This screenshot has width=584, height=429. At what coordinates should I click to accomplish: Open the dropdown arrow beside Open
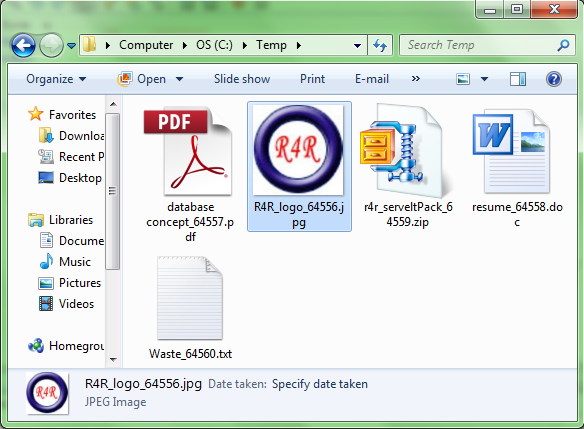tap(180, 79)
